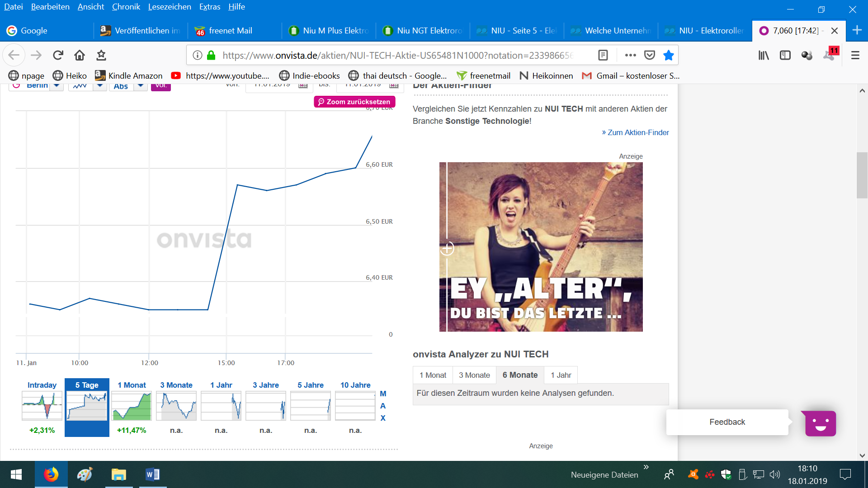The image size is (868, 488).
Task: Open the chart type line dropdown
Action: 99,86
